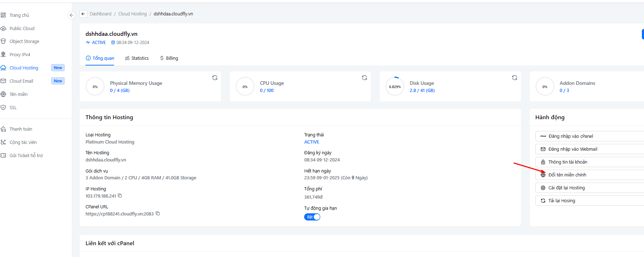Click the CPU Usage progress circle
644x257 pixels.
(x=245, y=87)
